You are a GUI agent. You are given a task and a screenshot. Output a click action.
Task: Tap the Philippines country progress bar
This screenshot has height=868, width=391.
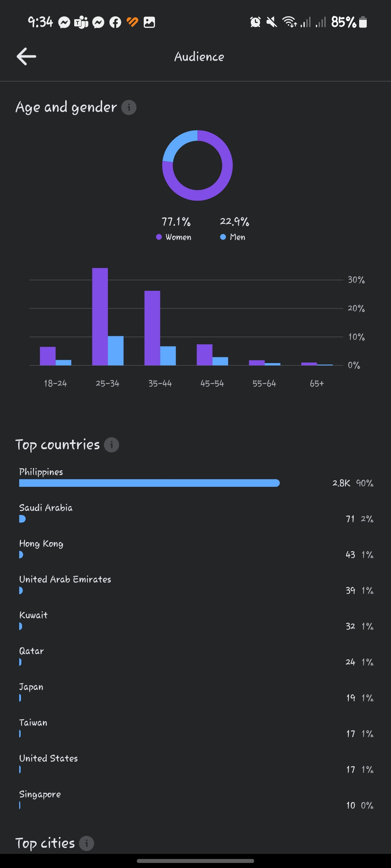pyautogui.click(x=149, y=483)
